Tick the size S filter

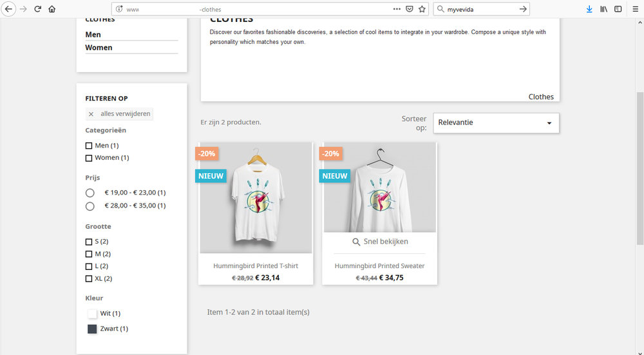(x=89, y=242)
